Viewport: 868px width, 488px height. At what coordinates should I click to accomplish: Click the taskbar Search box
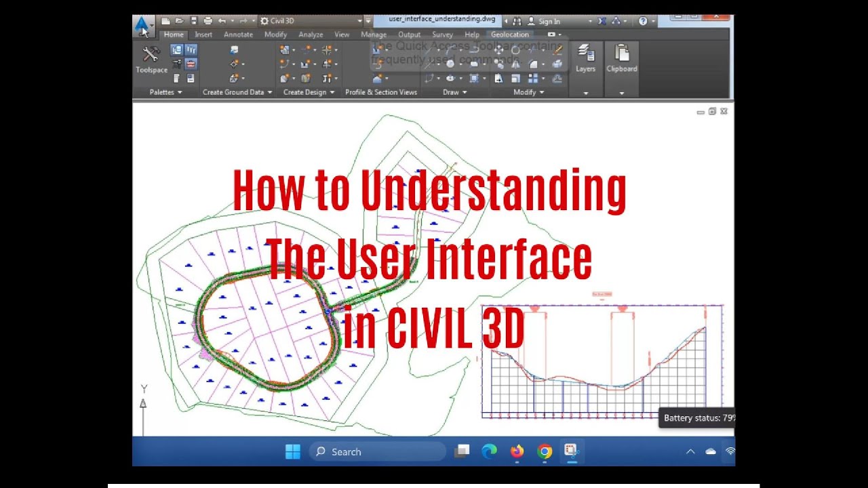[x=377, y=451]
